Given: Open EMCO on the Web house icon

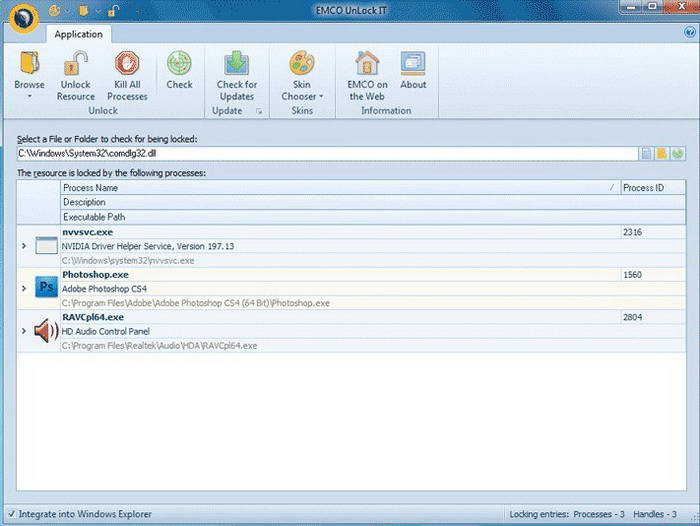Looking at the screenshot, I should [x=367, y=63].
